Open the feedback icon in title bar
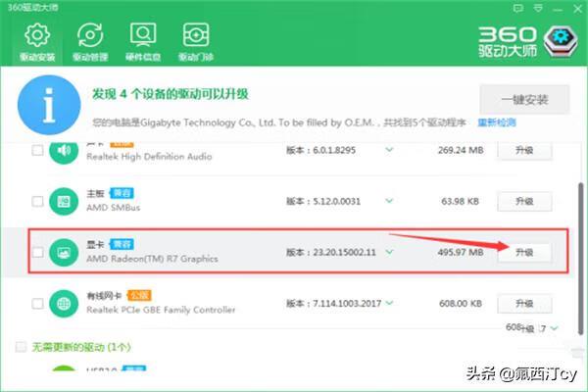Screen dimensions: 588x392 click(517, 8)
